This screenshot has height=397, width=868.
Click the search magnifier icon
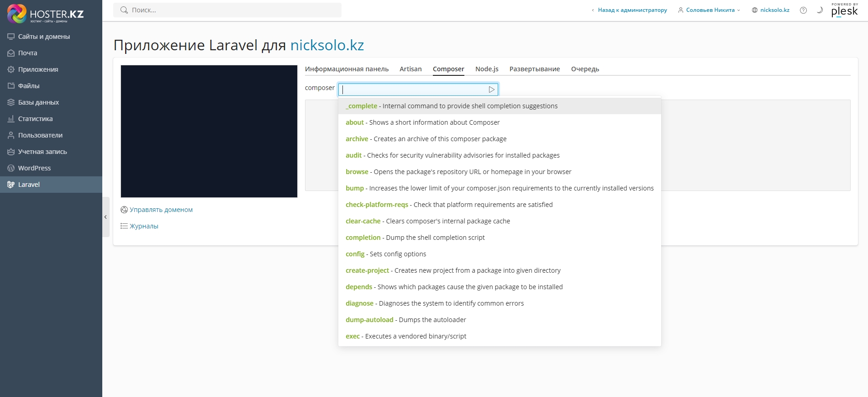click(x=124, y=10)
